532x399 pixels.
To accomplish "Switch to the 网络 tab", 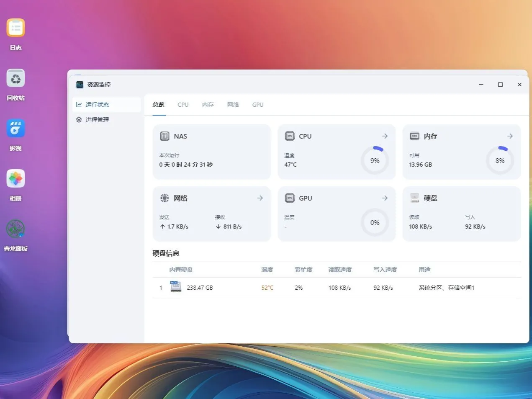I will coord(233,105).
